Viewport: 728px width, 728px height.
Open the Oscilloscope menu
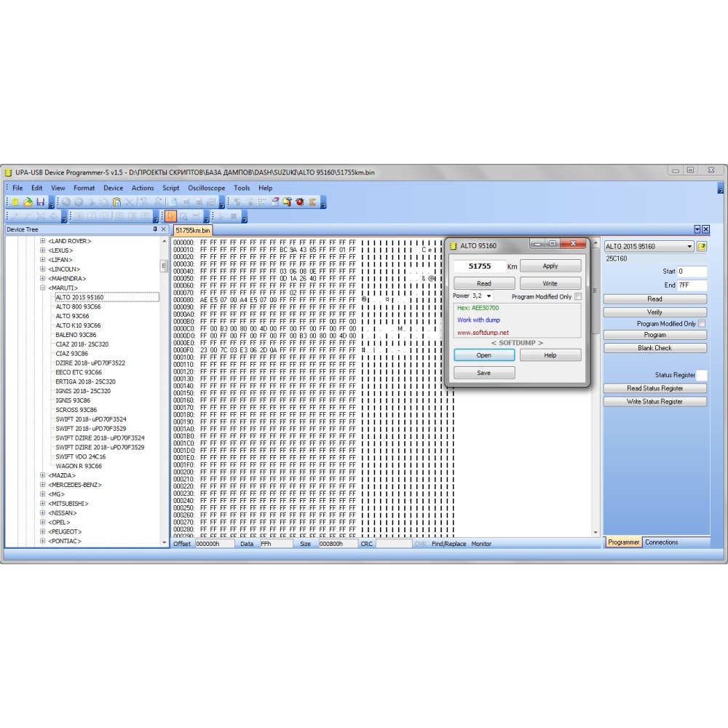(x=207, y=188)
